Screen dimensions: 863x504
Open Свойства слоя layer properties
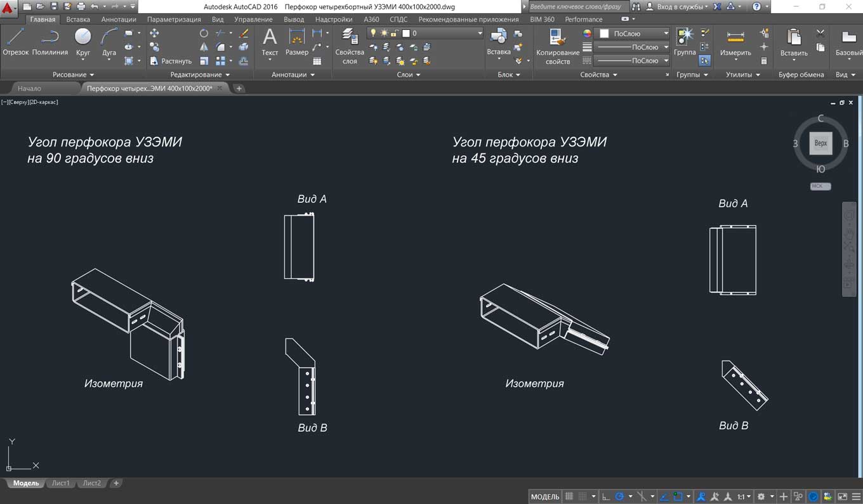point(350,46)
